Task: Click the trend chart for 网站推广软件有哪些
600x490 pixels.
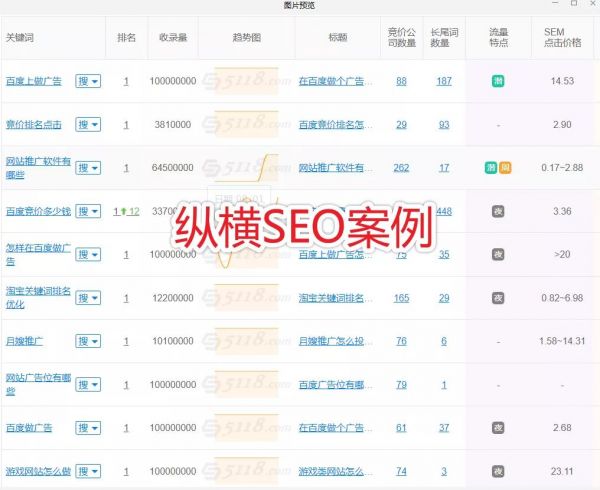Action: (250, 168)
